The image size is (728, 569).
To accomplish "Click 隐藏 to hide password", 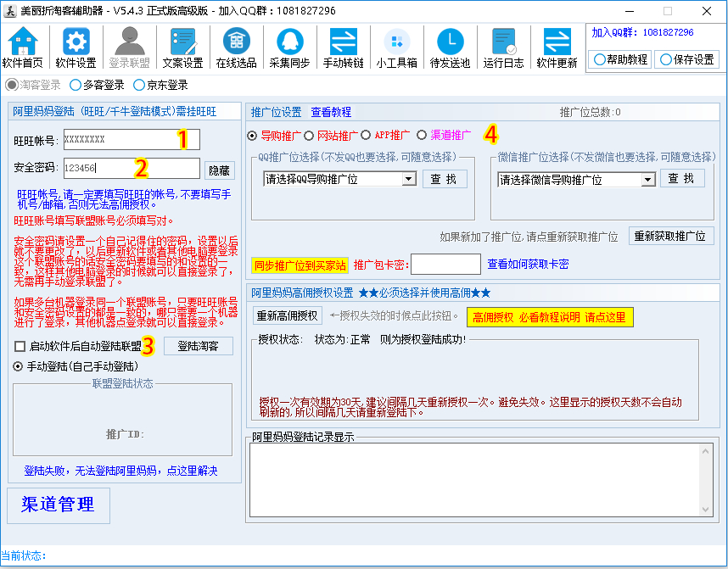I will click(x=219, y=170).
